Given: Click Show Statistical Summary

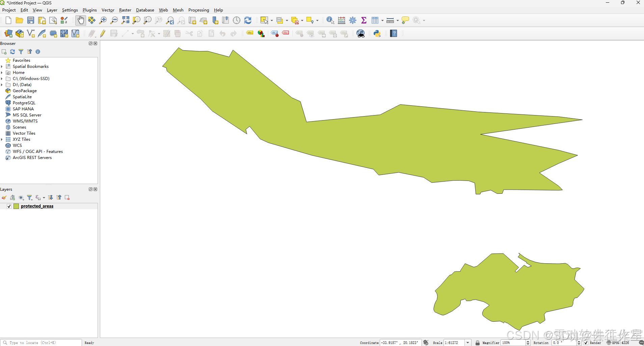Looking at the screenshot, I should pyautogui.click(x=364, y=20).
